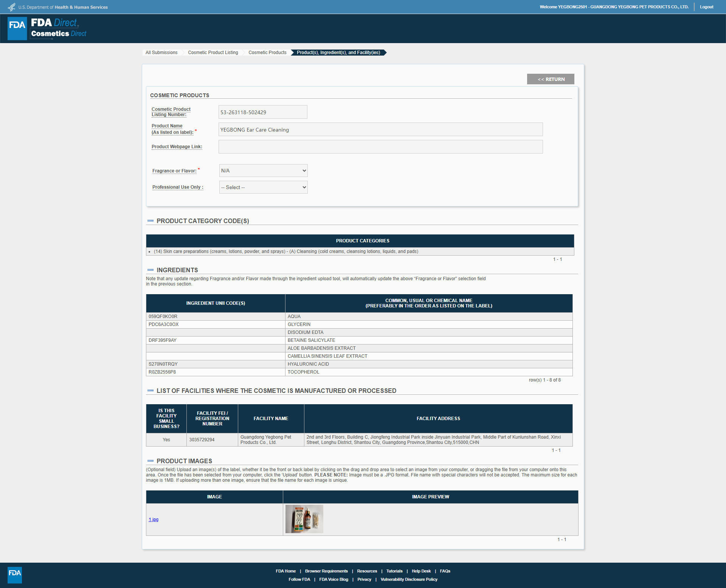Open the FAQs footer link
Viewport: 726px width, 588px height.
pyautogui.click(x=445, y=571)
